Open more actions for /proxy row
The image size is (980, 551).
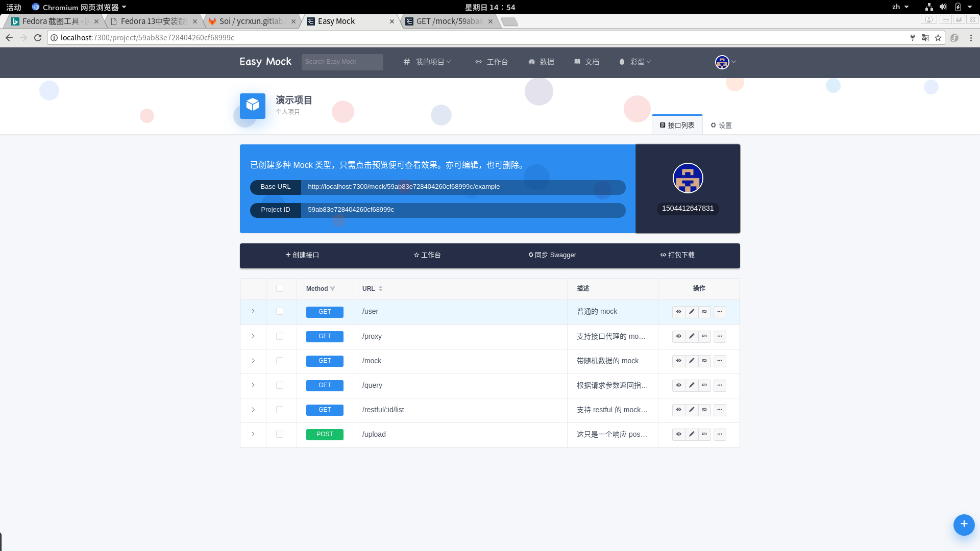pos(720,336)
